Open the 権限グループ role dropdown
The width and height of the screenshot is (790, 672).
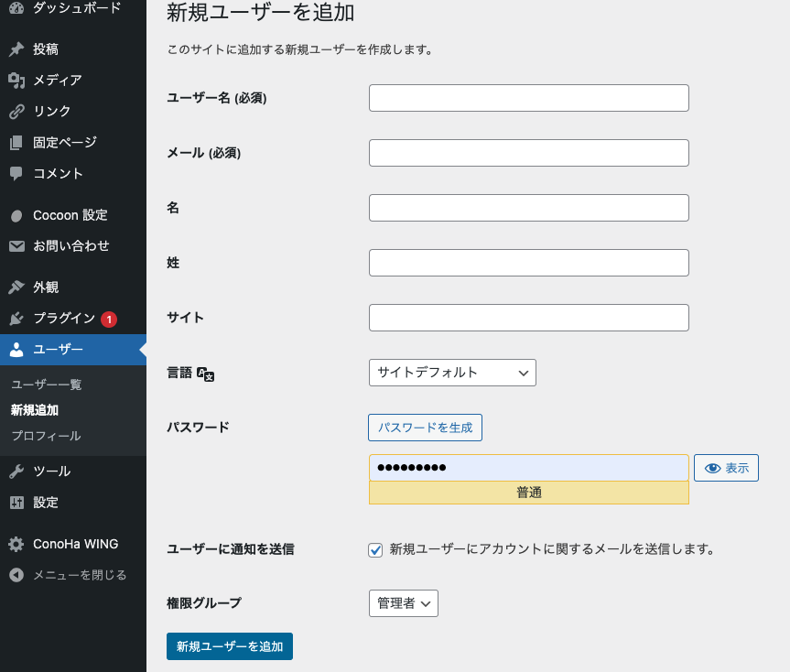[x=403, y=603]
